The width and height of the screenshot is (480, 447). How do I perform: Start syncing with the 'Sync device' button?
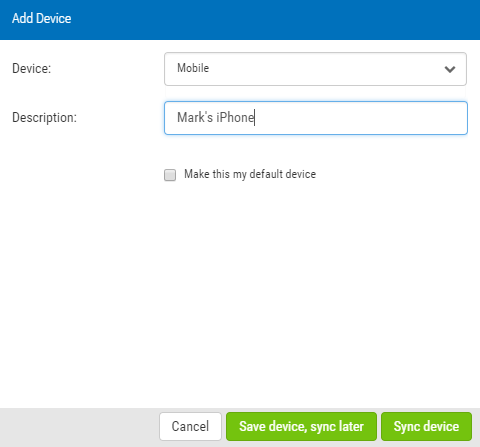tap(426, 426)
